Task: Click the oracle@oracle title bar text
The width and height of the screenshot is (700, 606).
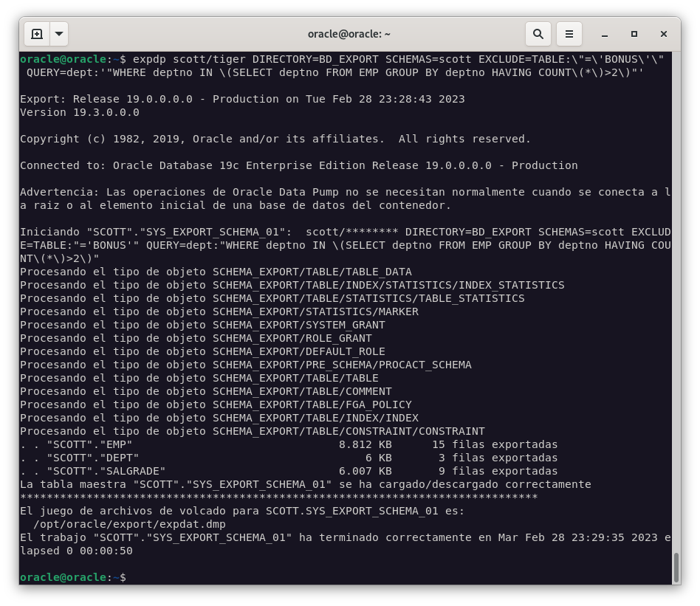Action: click(x=349, y=34)
